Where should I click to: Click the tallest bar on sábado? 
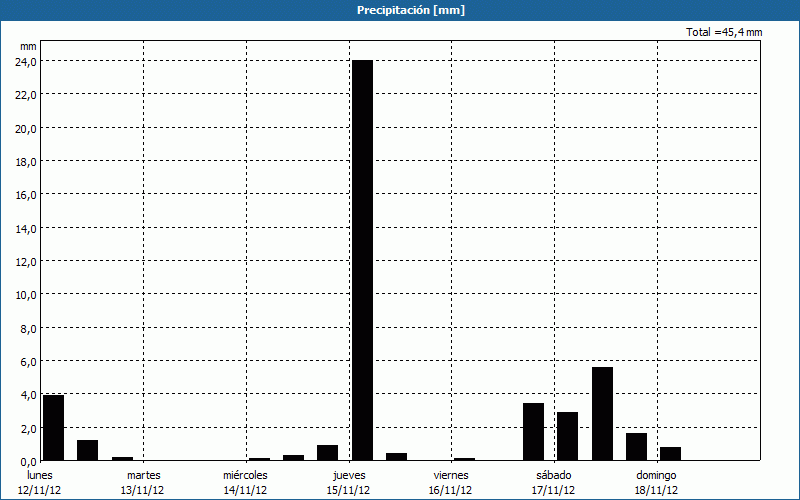[x=602, y=414]
